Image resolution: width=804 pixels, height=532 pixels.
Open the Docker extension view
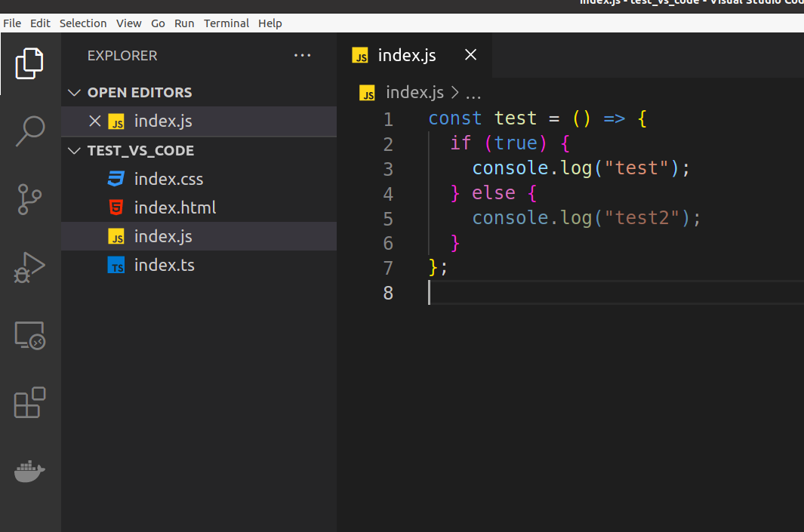point(29,471)
